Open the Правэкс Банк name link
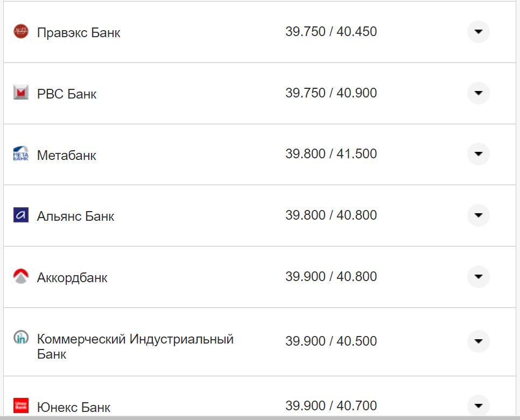520x420 pixels. [79, 33]
